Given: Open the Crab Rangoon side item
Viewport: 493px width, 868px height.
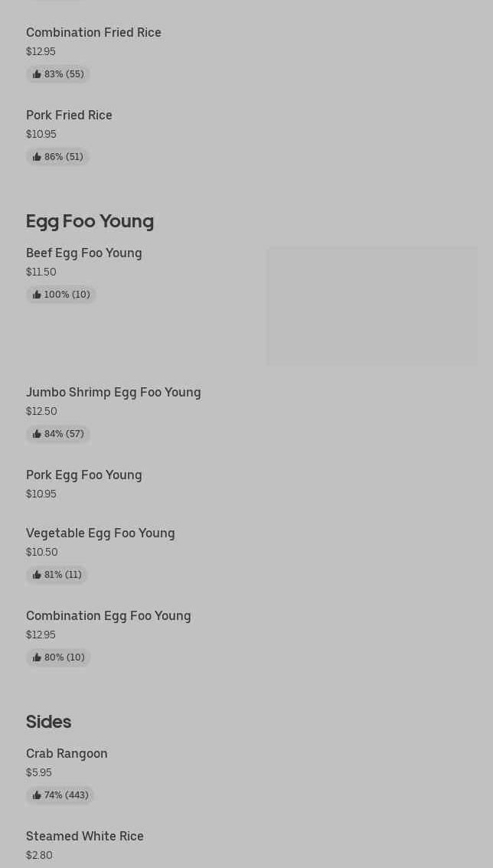Looking at the screenshot, I should coord(67,753).
